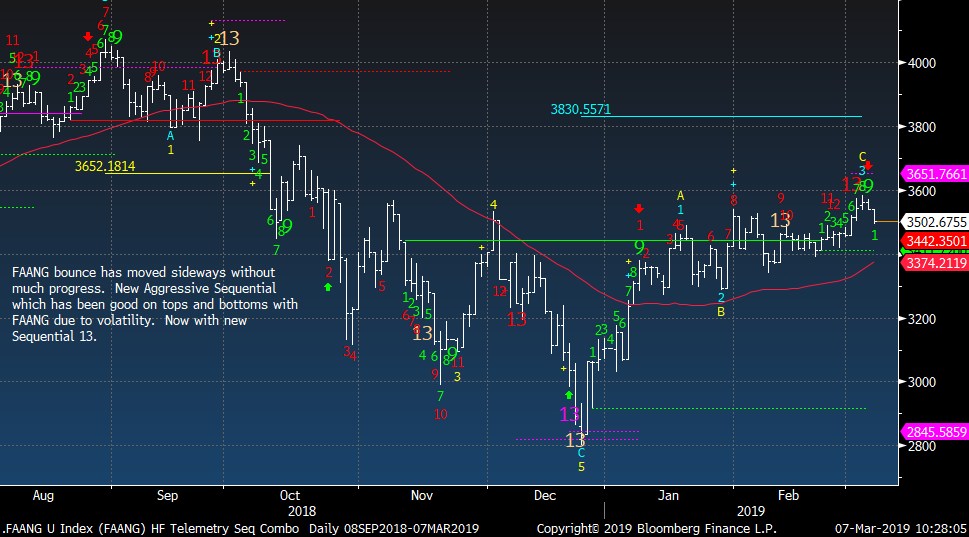Click the Nov month axis label

pyautogui.click(x=421, y=496)
